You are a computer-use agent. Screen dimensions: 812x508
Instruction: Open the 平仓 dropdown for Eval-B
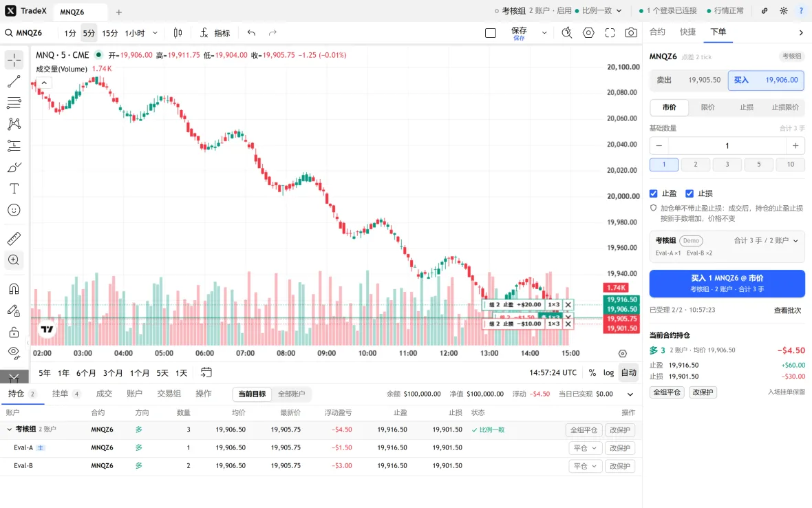pos(585,466)
